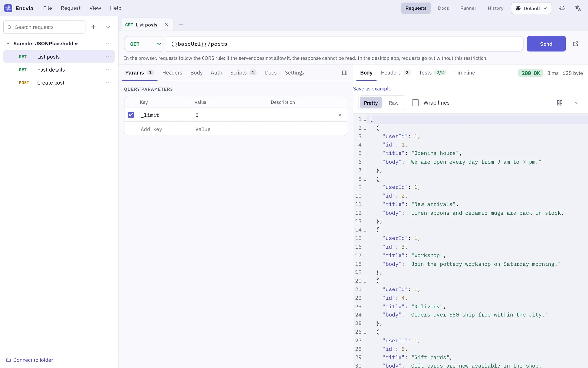Click the plus icon next to Search requests
588x368 pixels.
coord(93,27)
